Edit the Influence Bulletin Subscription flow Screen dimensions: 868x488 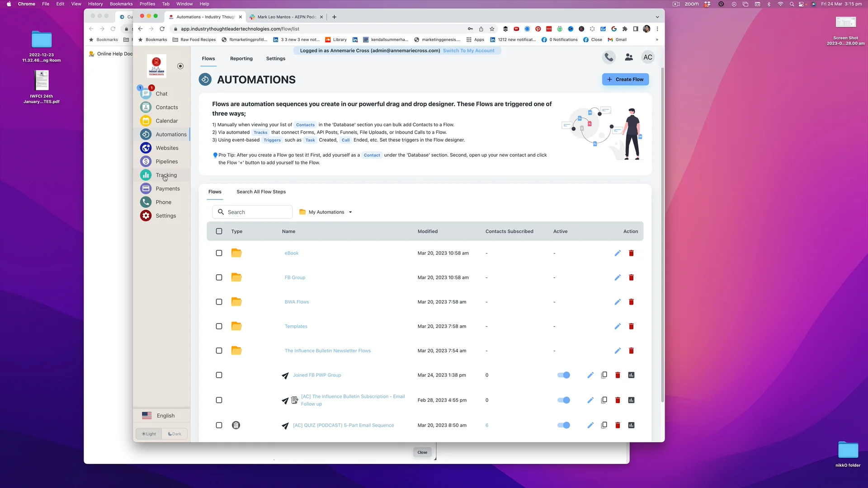590,400
